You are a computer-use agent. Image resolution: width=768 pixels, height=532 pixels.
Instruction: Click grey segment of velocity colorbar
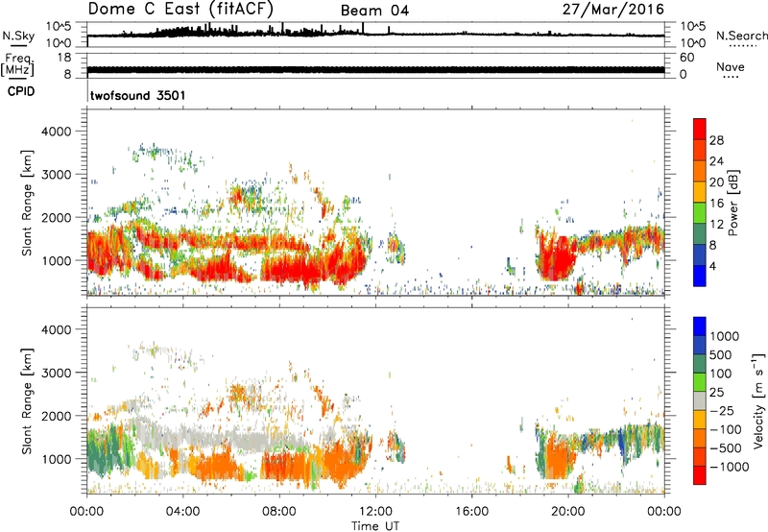point(700,400)
